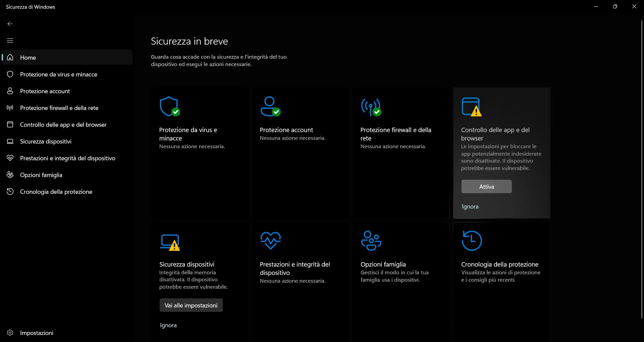The width and height of the screenshot is (644, 342).
Task: Toggle the navigation pane with the hamburger menu
Action: coord(10,40)
